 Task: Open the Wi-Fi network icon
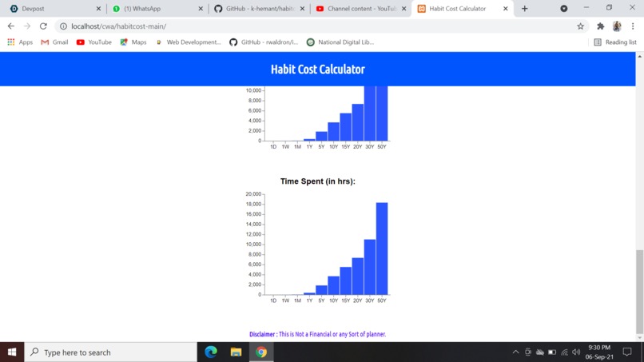[564, 352]
